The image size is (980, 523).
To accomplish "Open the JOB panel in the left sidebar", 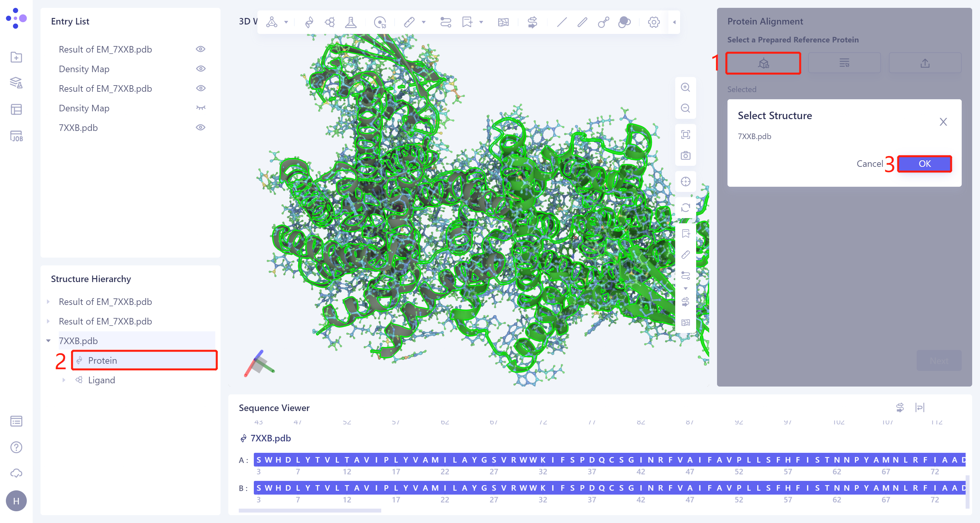I will click(16, 136).
